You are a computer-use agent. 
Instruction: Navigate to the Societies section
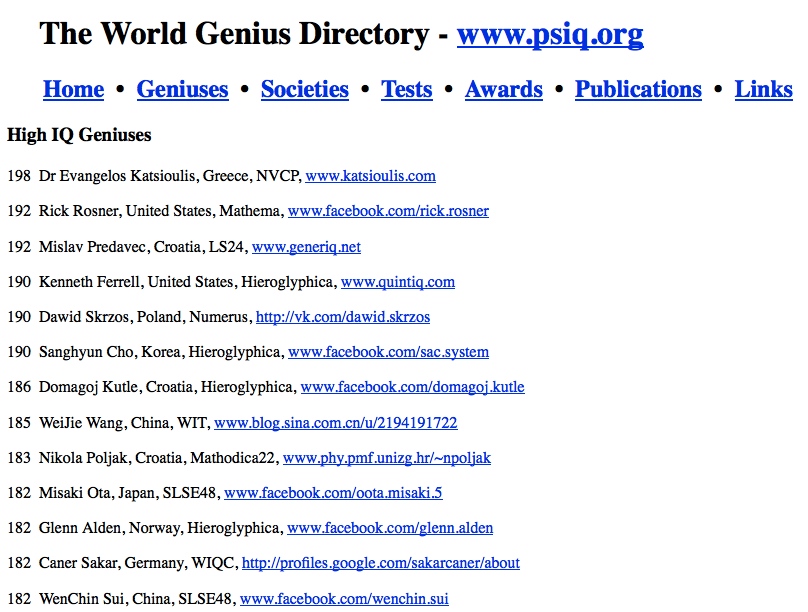(x=304, y=90)
